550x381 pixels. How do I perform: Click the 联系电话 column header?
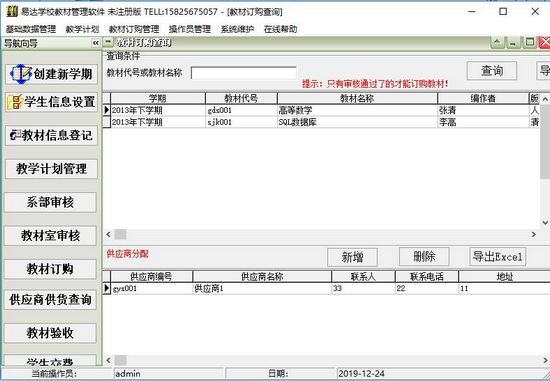pyautogui.click(x=427, y=276)
